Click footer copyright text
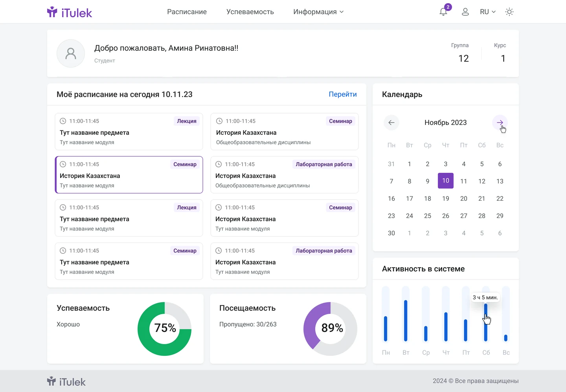This screenshot has width=566, height=392. 476,381
